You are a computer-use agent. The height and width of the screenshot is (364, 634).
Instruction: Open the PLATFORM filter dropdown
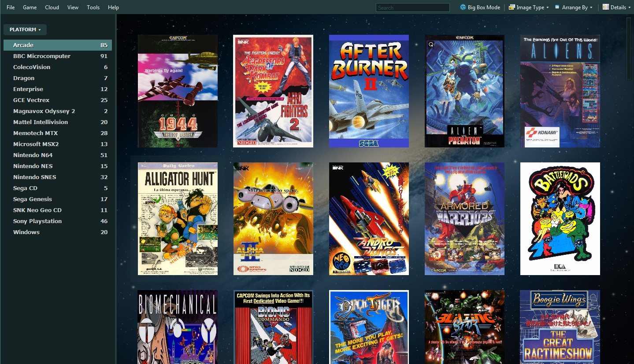(x=25, y=29)
